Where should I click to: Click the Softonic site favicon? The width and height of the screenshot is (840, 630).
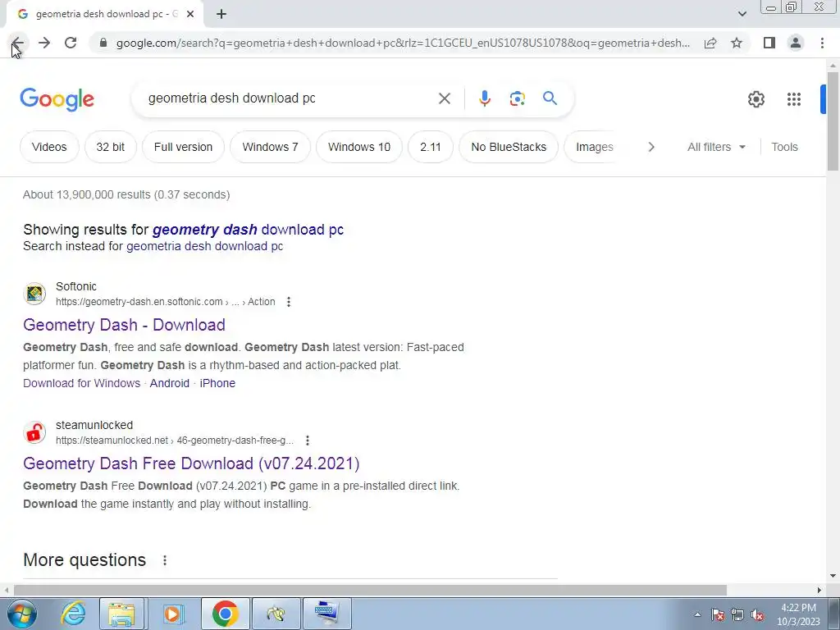[x=34, y=294]
